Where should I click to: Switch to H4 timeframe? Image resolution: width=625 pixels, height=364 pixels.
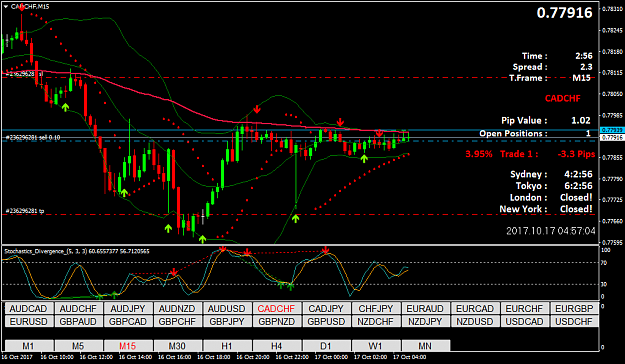pyautogui.click(x=276, y=346)
